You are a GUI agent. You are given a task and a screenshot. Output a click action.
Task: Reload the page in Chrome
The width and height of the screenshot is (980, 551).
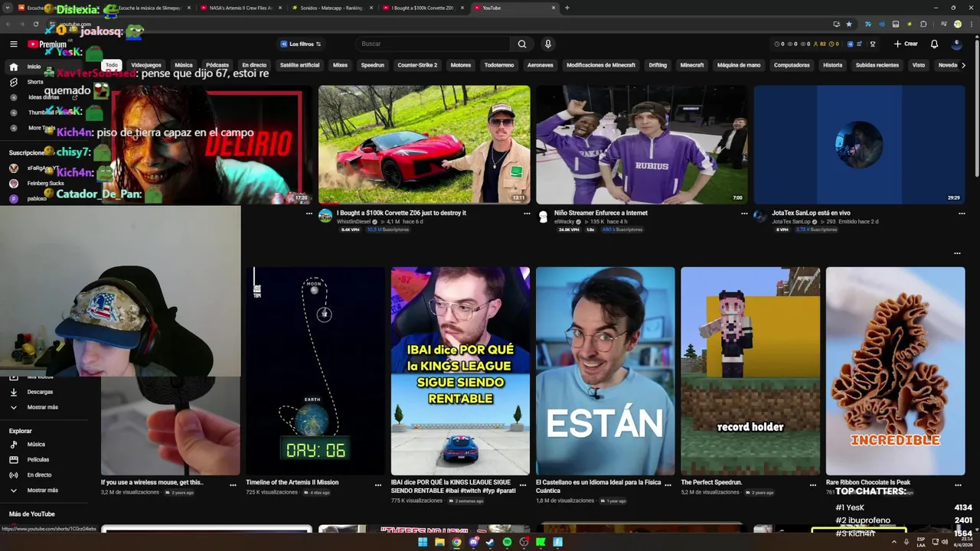(x=36, y=24)
